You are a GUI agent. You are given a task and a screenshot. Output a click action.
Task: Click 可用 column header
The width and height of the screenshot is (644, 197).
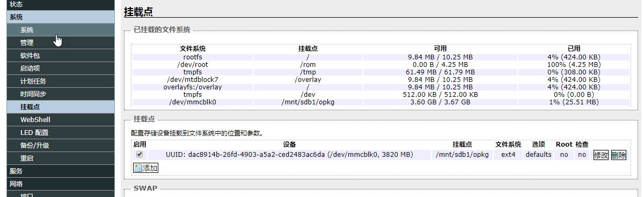[x=440, y=49]
